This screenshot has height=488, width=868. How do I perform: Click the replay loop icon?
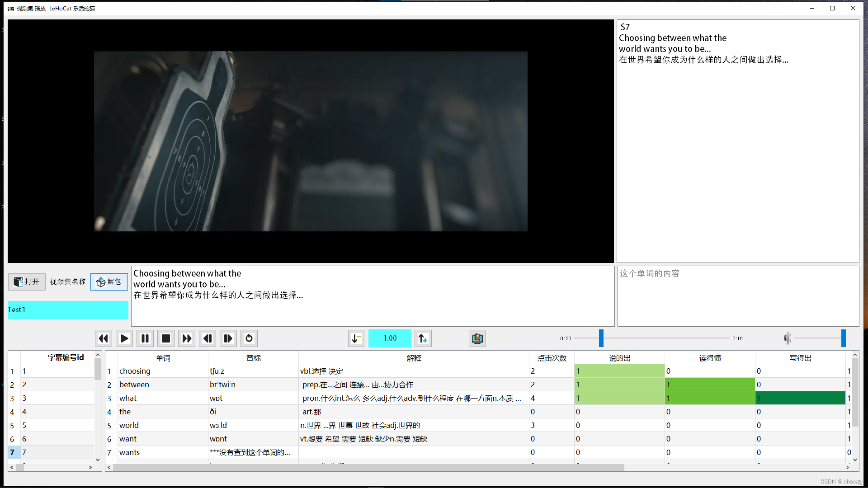coord(249,338)
